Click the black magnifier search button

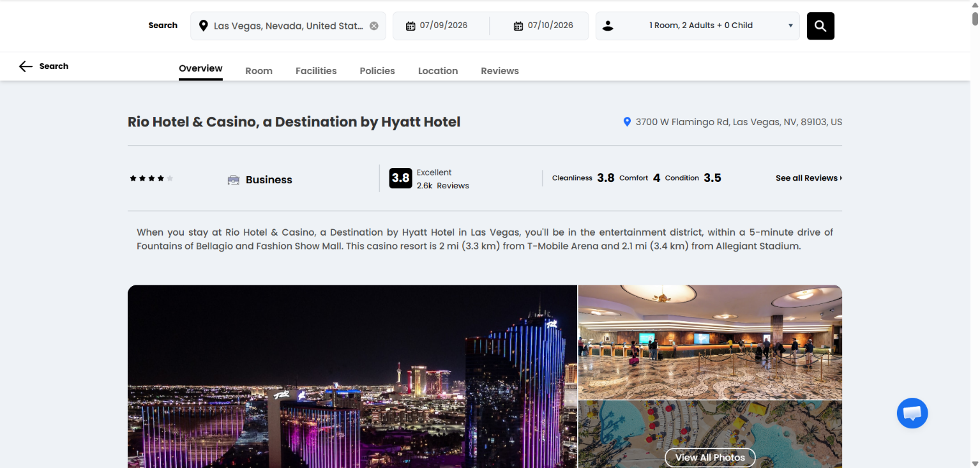pos(820,26)
